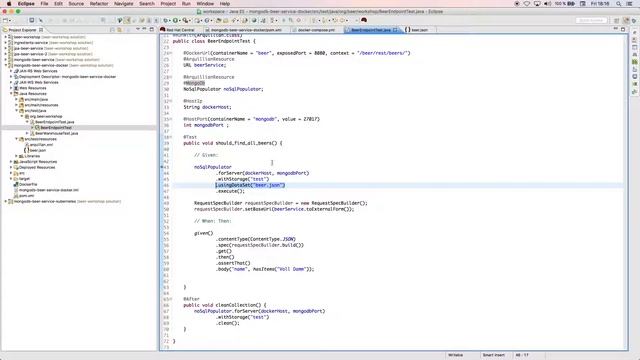
Task: Click Smart Insert status bar entry
Action: tap(493, 355)
